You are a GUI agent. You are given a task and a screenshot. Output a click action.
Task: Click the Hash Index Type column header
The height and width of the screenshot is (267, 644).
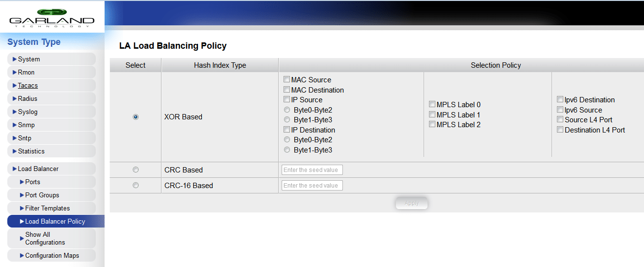point(220,65)
